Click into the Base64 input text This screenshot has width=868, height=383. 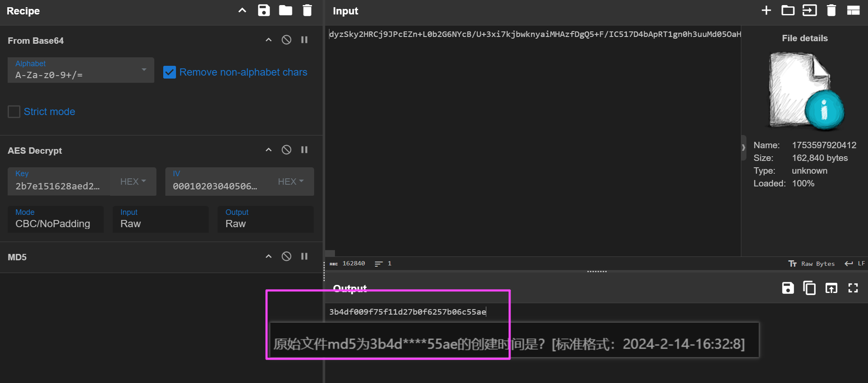[x=535, y=34]
